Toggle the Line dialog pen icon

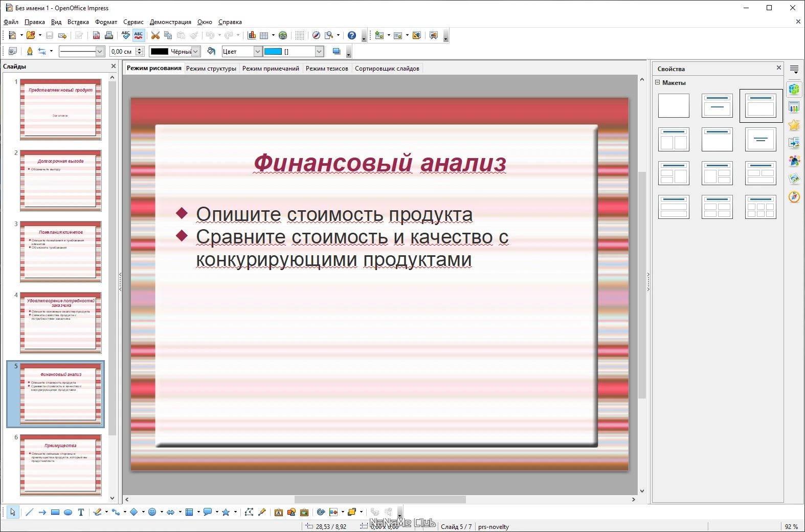tap(30, 51)
